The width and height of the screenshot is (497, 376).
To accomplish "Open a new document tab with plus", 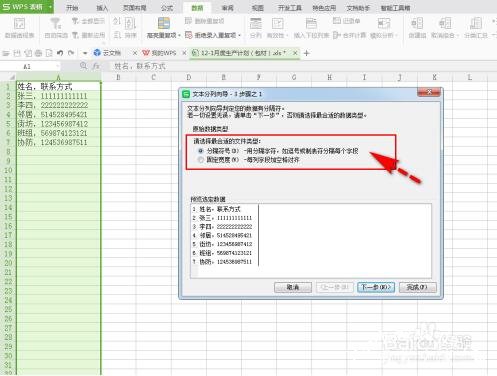I will point(307,53).
